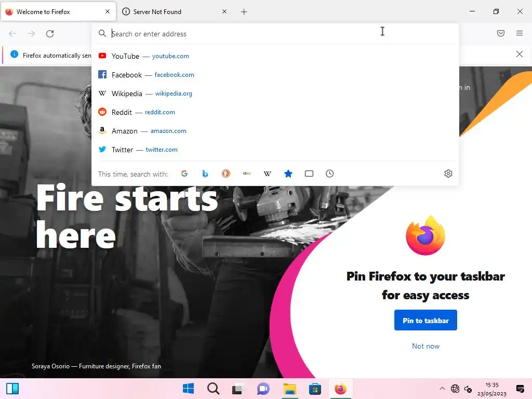Open Chat app on taskbar

tap(263, 389)
